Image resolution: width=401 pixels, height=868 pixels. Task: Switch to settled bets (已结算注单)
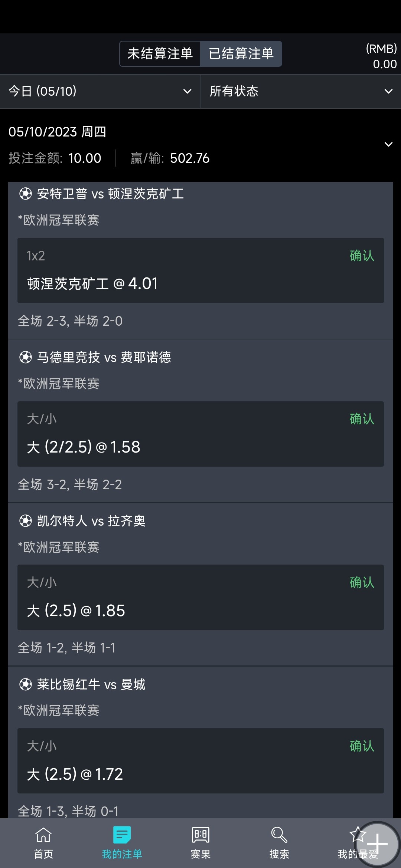tap(241, 54)
